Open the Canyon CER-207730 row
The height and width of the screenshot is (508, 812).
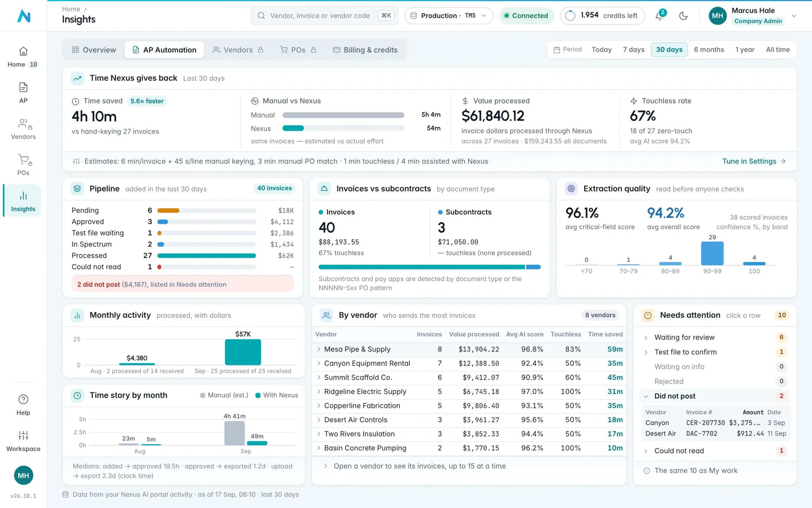(716, 423)
